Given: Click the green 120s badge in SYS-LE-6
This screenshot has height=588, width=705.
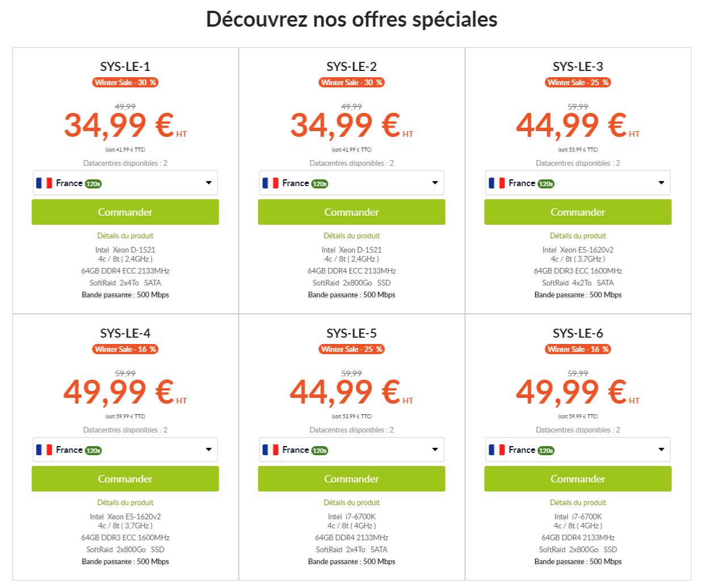Looking at the screenshot, I should pos(545,451).
